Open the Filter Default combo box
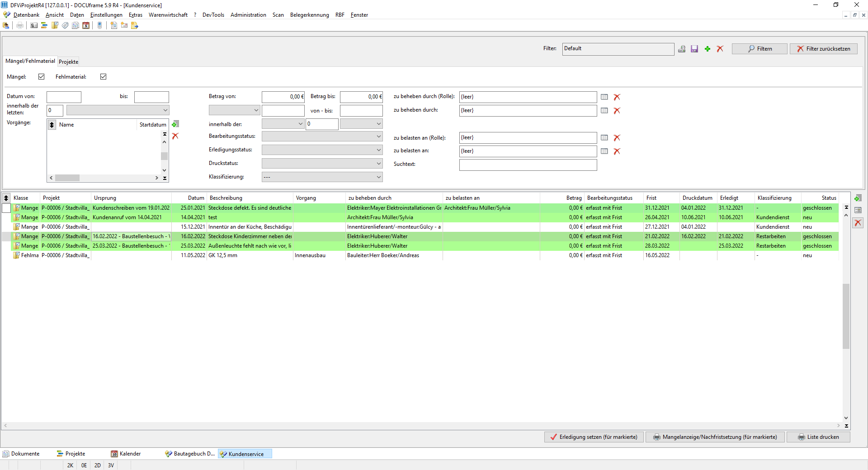Viewport: 868px width, 470px height. tap(618, 49)
